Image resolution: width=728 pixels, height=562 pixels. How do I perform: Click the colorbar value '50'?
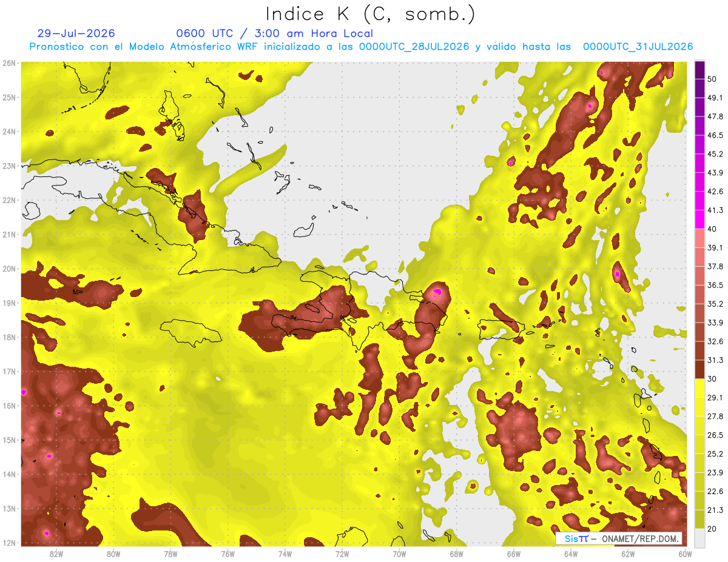(712, 79)
